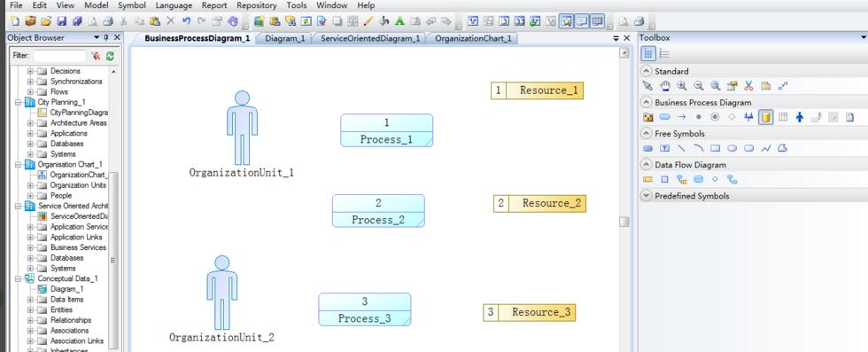Choose the Rectangle free symbol tool
This screenshot has width=868, height=352.
pyautogui.click(x=716, y=149)
